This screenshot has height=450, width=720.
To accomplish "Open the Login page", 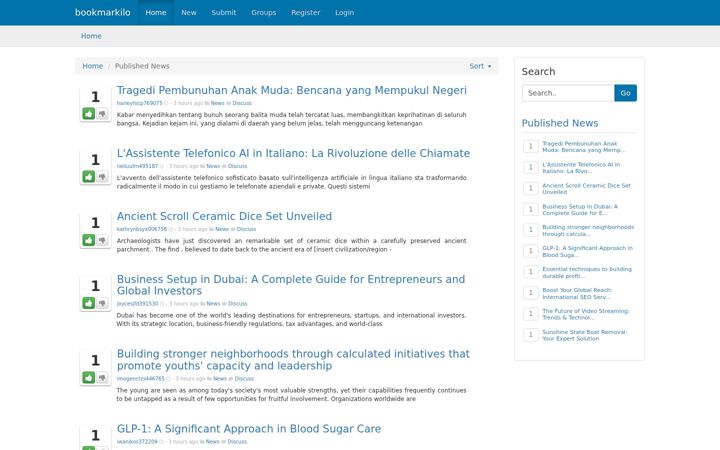I will 344,12.
